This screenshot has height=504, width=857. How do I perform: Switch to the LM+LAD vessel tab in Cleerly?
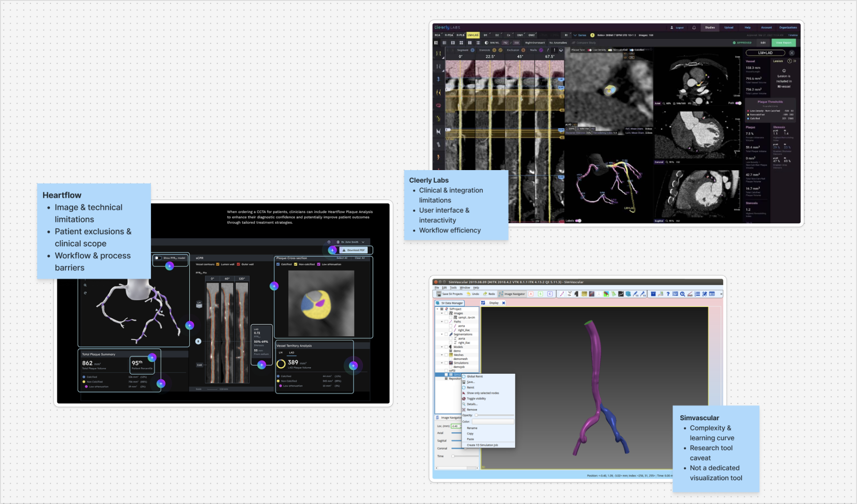point(473,35)
